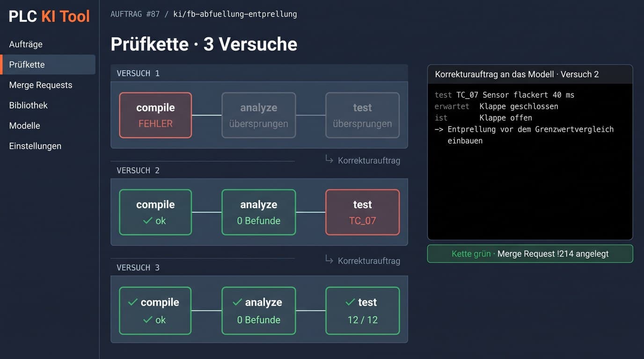Select test 12 / 12 step

tap(363, 311)
